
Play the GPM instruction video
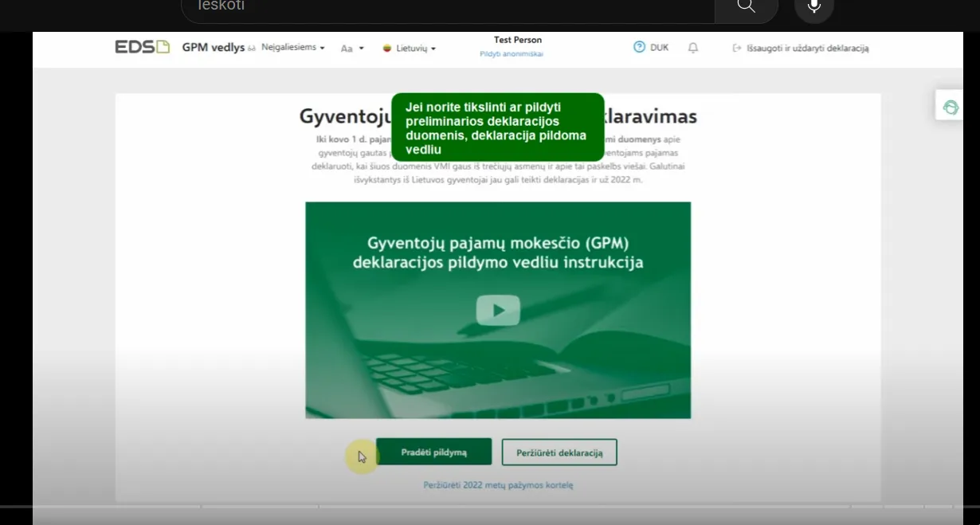pos(498,310)
